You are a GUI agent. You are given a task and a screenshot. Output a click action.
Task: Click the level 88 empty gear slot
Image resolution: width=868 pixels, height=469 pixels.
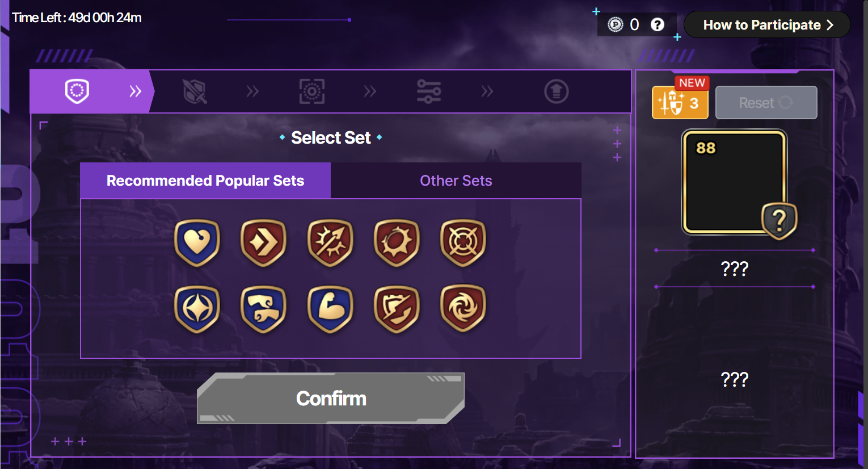pyautogui.click(x=734, y=182)
